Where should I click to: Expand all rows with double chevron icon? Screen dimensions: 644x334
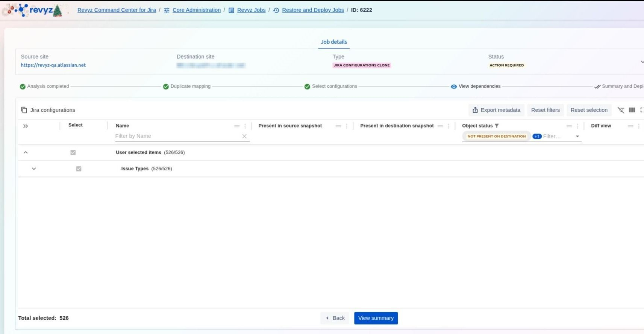(x=26, y=126)
